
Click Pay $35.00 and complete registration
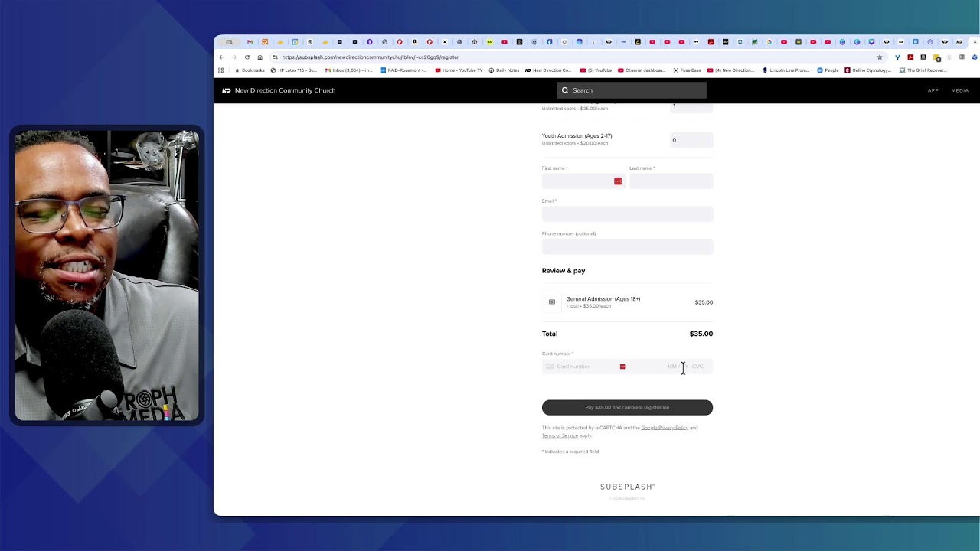pyautogui.click(x=627, y=407)
